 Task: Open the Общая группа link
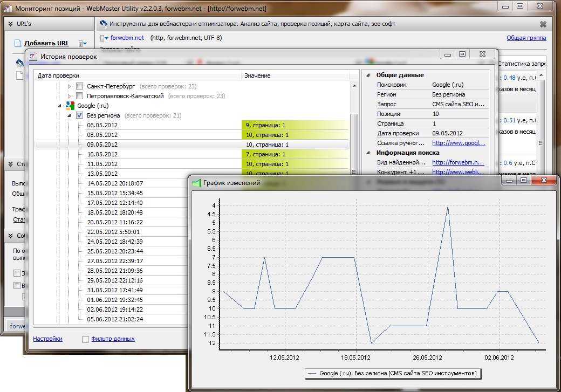526,38
